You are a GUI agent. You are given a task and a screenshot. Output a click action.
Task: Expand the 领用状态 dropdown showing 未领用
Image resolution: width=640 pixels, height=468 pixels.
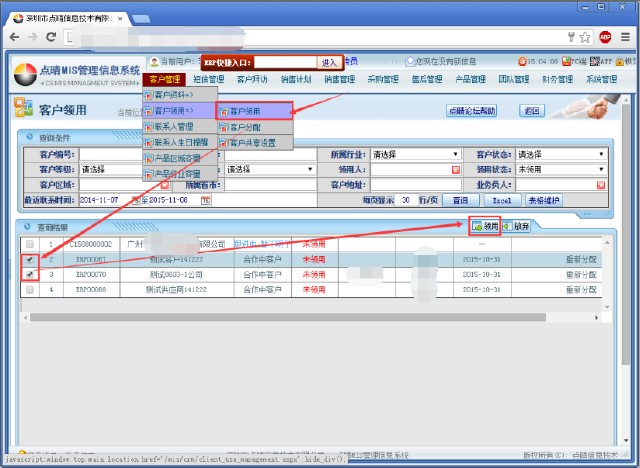[601, 170]
